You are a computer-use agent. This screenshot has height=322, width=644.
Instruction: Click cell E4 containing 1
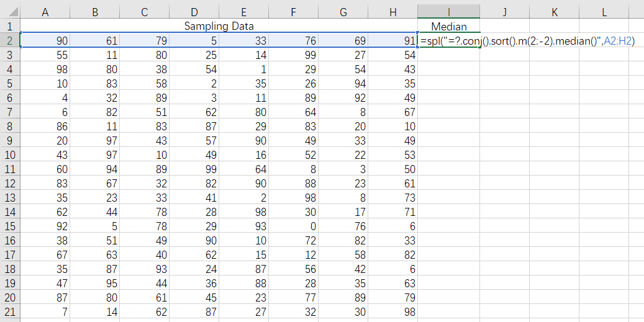(x=243, y=69)
